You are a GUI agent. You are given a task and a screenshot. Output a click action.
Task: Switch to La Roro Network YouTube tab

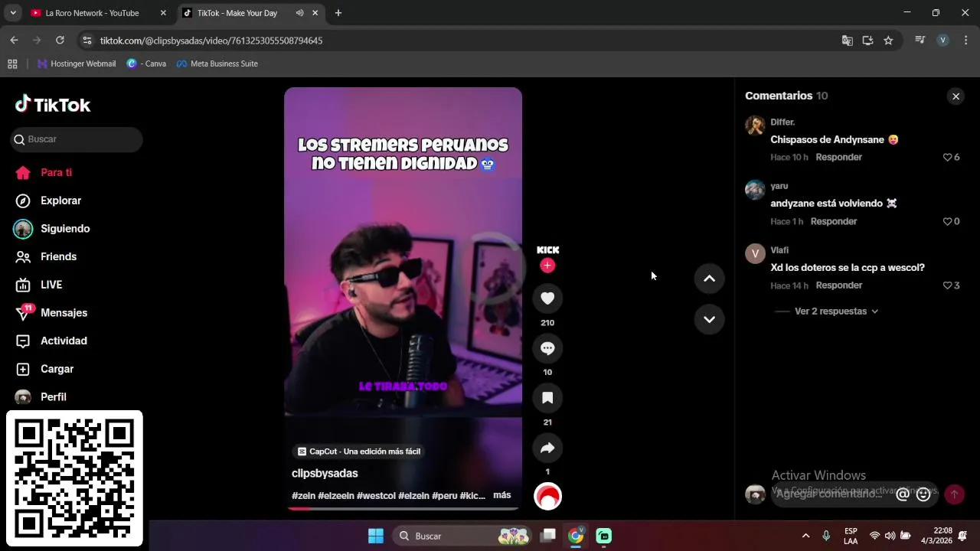(92, 13)
